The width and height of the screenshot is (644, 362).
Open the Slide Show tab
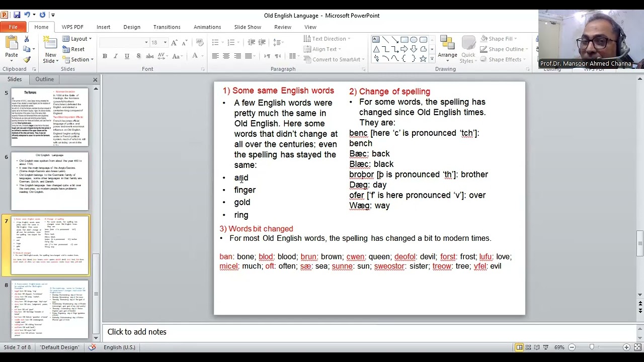pyautogui.click(x=248, y=27)
